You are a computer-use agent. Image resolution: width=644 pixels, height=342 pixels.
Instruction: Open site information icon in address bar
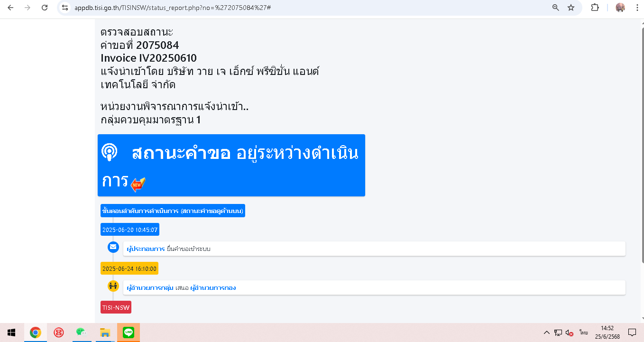65,8
